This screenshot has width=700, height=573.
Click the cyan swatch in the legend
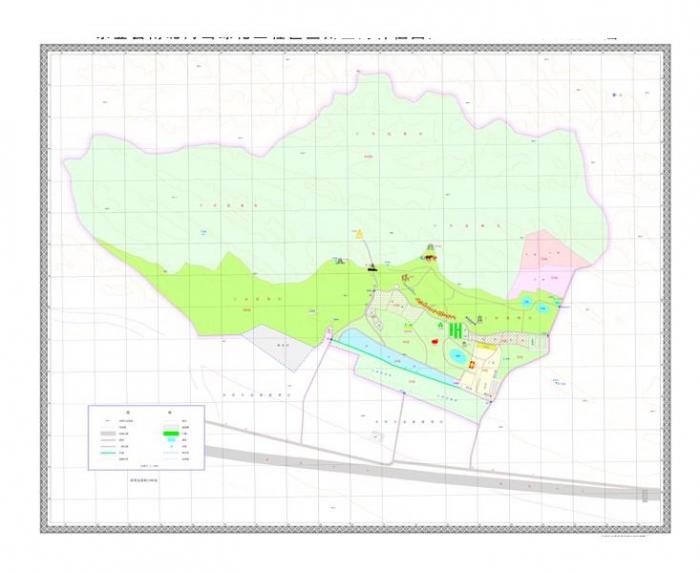[172, 441]
